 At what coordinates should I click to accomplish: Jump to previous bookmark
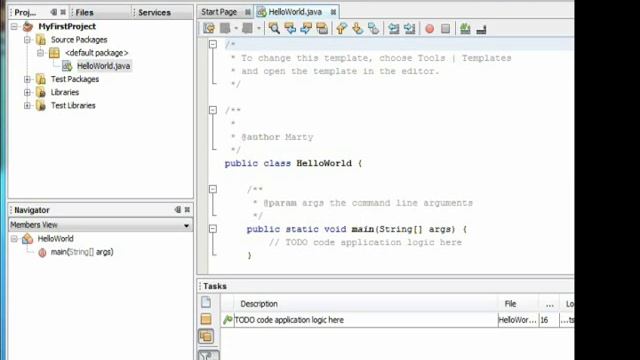tap(341, 28)
